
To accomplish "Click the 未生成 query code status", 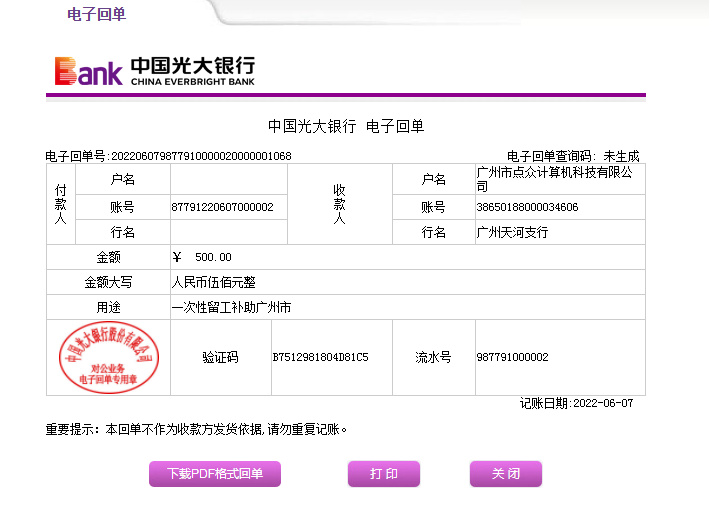I will click(x=621, y=156).
